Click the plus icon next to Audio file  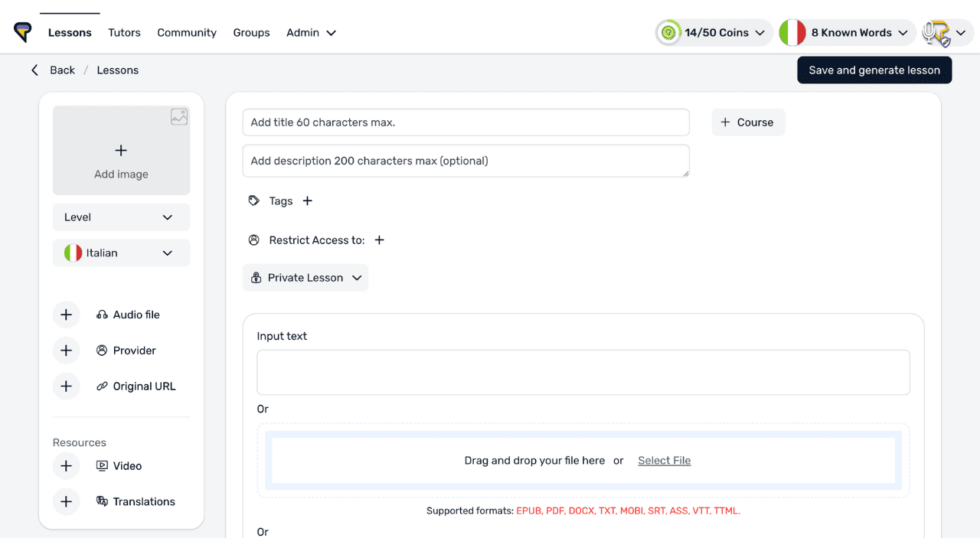point(67,315)
